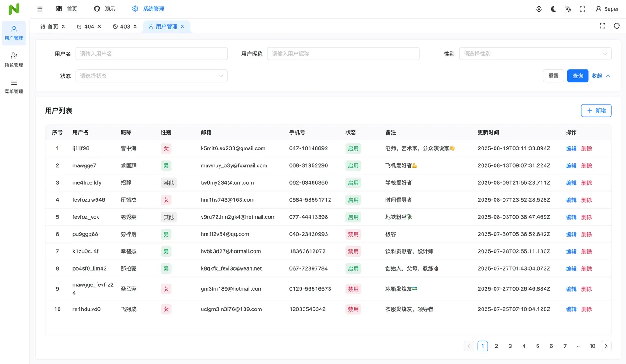Click email k5mit6.so233@gmail.com
Viewport: 626px width, 364px height.
coord(233,148)
